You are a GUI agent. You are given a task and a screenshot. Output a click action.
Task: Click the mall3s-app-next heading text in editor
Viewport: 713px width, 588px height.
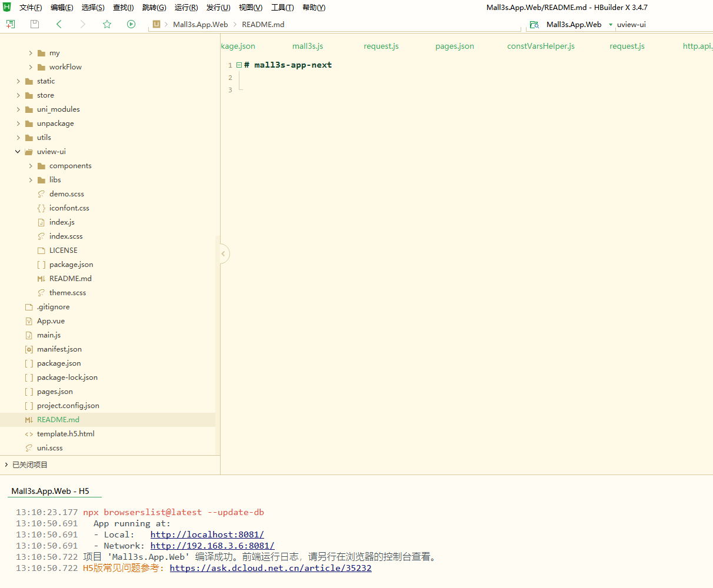[293, 65]
